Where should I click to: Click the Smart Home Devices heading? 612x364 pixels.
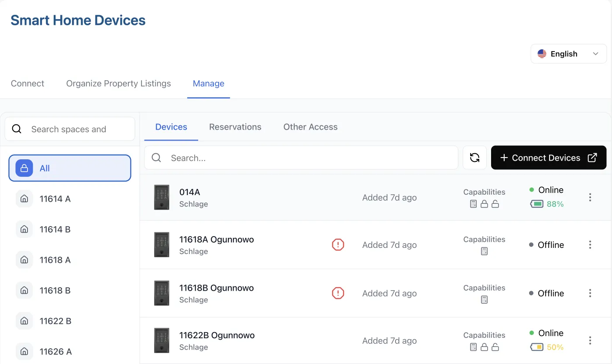[x=78, y=20]
